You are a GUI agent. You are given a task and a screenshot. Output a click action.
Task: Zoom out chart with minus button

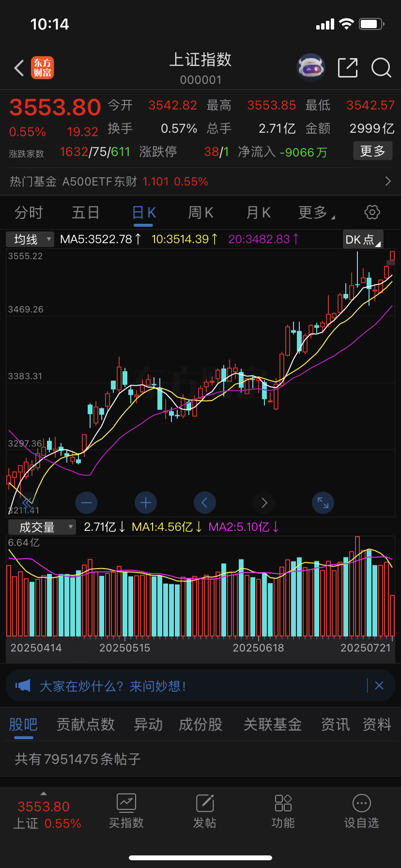87,503
